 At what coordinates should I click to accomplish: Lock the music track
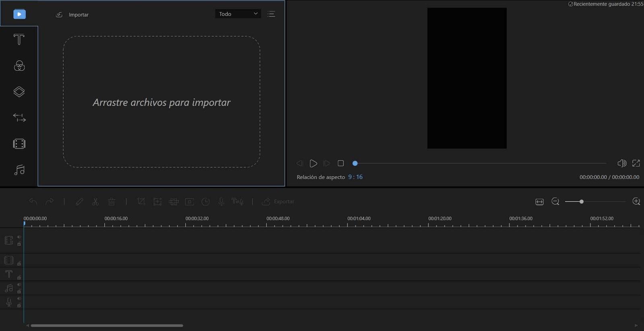tap(19, 291)
